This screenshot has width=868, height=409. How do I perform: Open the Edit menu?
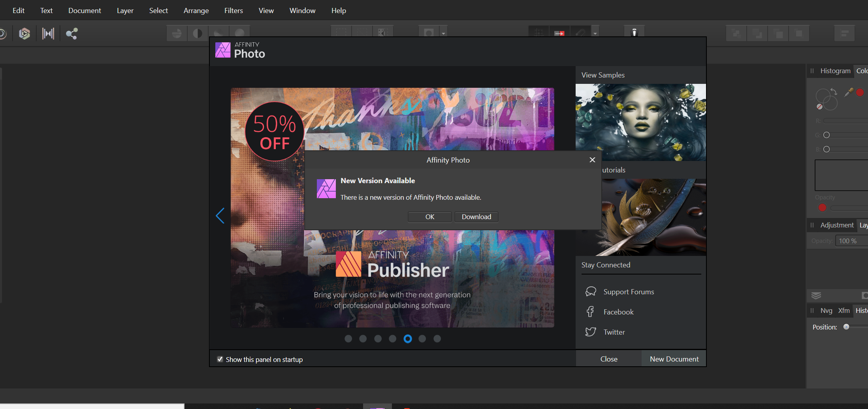(x=19, y=10)
